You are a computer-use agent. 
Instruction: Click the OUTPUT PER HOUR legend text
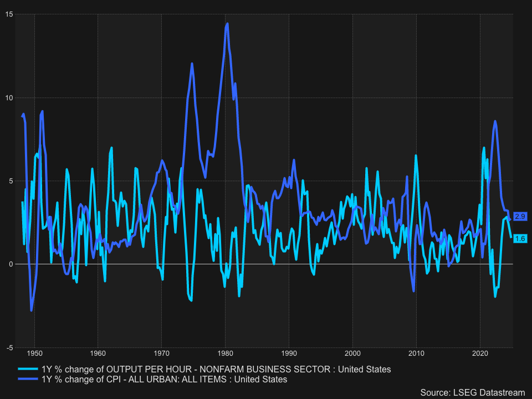tap(215, 369)
